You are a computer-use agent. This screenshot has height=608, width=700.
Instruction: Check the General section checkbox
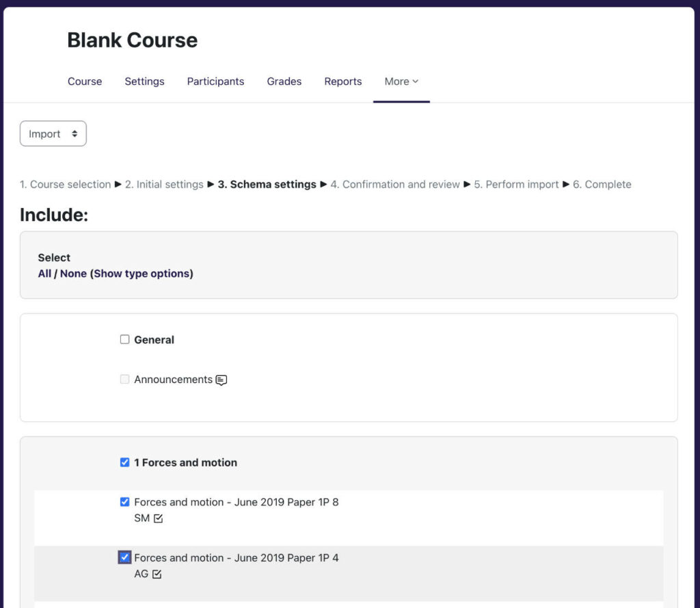tap(124, 339)
